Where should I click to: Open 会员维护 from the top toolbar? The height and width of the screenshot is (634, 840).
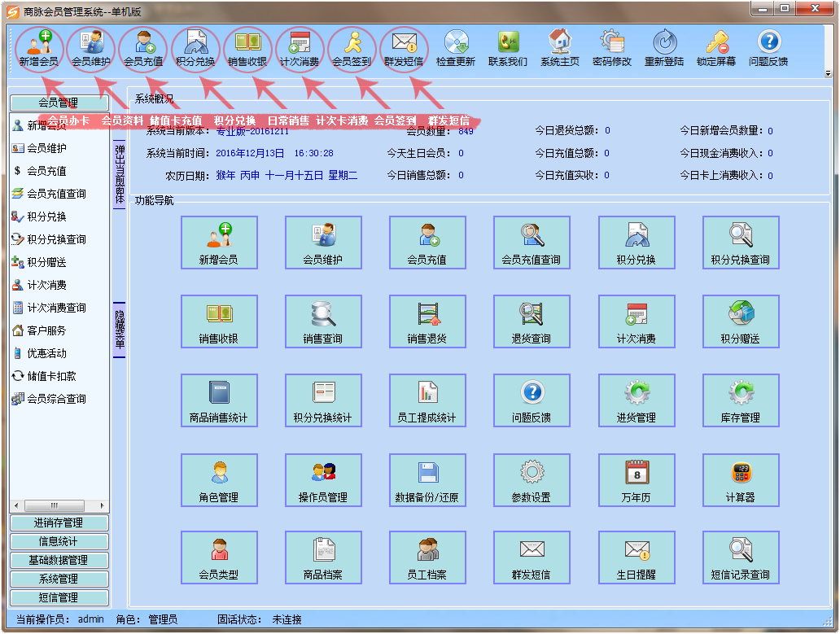90,48
